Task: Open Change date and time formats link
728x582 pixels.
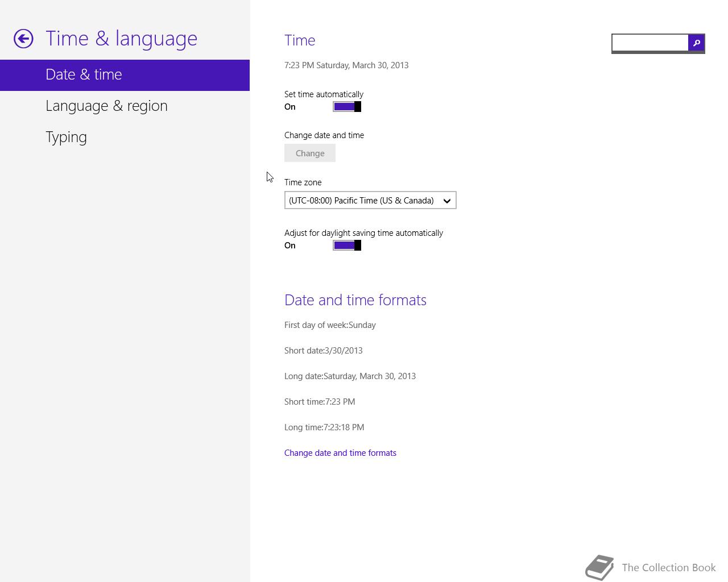Action: 340,453
